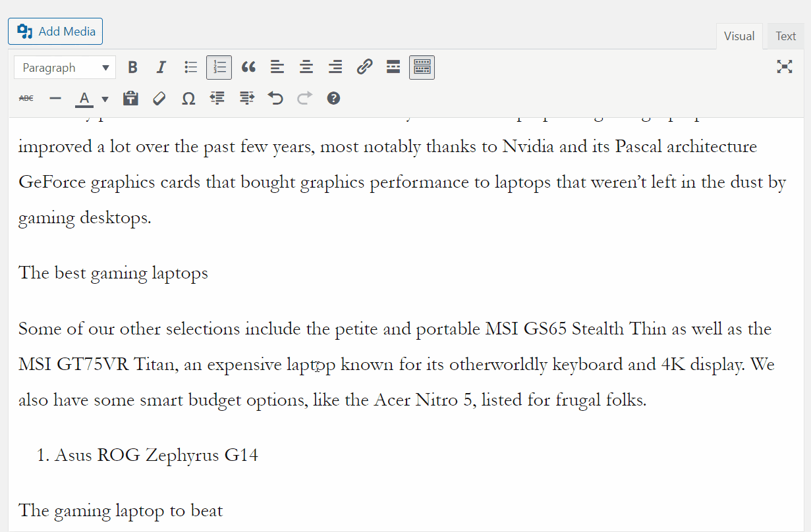Click the 'Asus ROG Zephyrus G14' list item
The height and width of the screenshot is (532, 811).
pyautogui.click(x=156, y=454)
